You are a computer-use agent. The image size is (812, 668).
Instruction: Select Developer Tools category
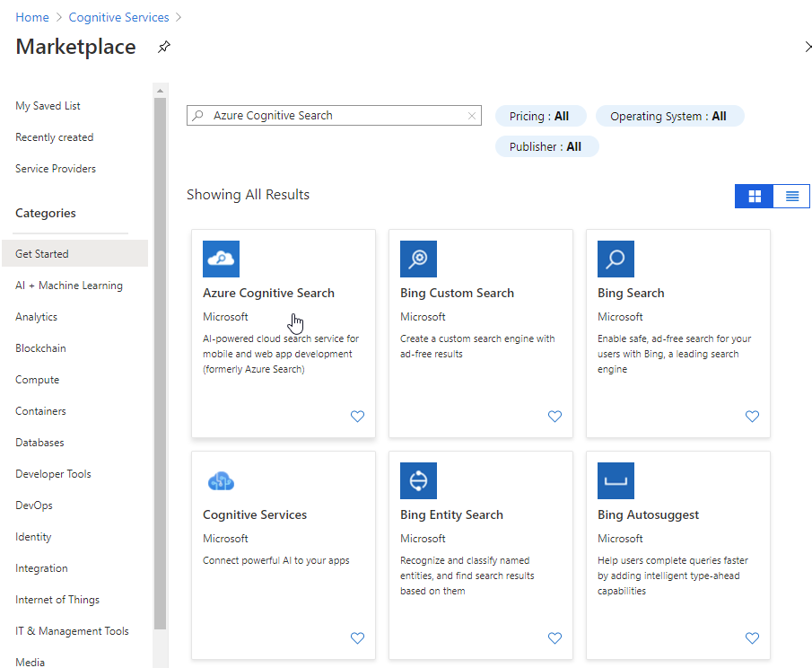click(x=53, y=474)
